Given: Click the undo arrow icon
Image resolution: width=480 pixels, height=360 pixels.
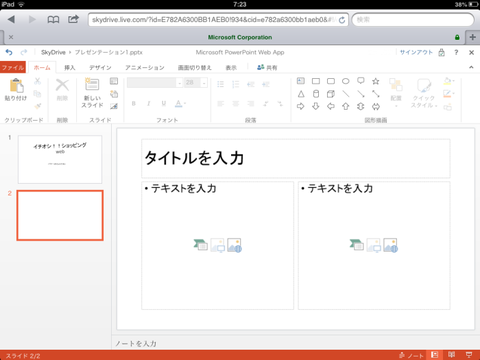Looking at the screenshot, I should click(9, 52).
